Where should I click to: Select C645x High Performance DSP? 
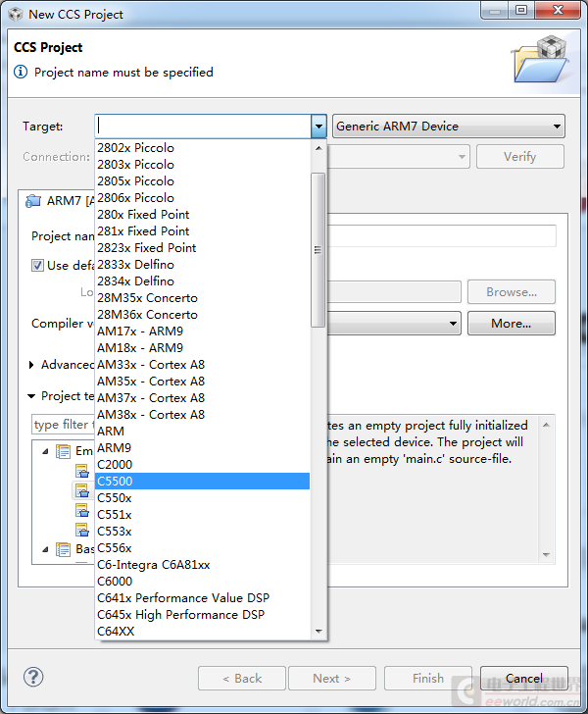(203, 615)
